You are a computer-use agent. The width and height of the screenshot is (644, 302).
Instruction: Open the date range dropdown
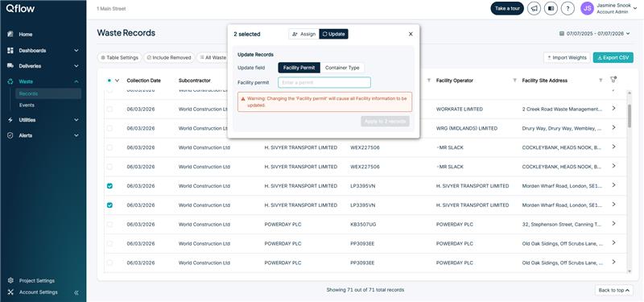(594, 34)
